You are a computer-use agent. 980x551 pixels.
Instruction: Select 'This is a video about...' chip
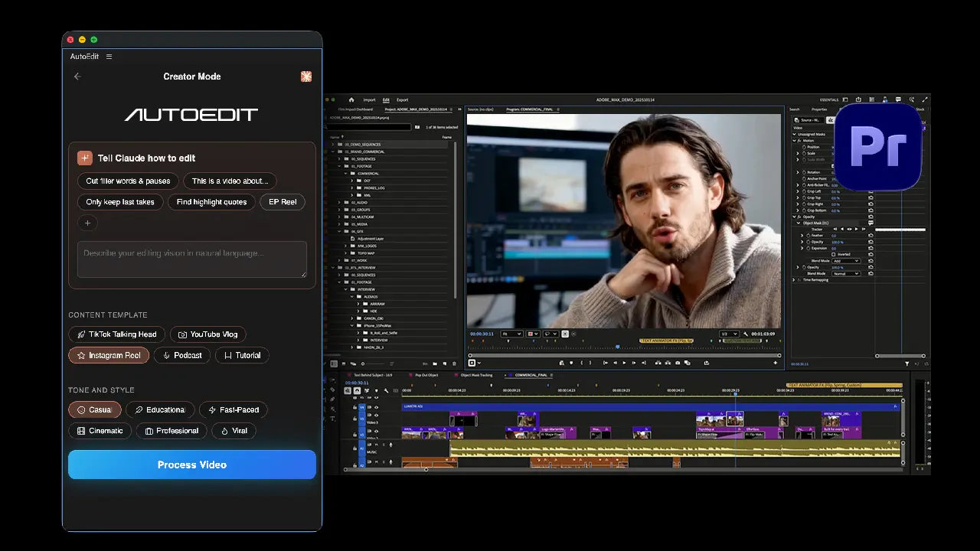click(x=230, y=181)
